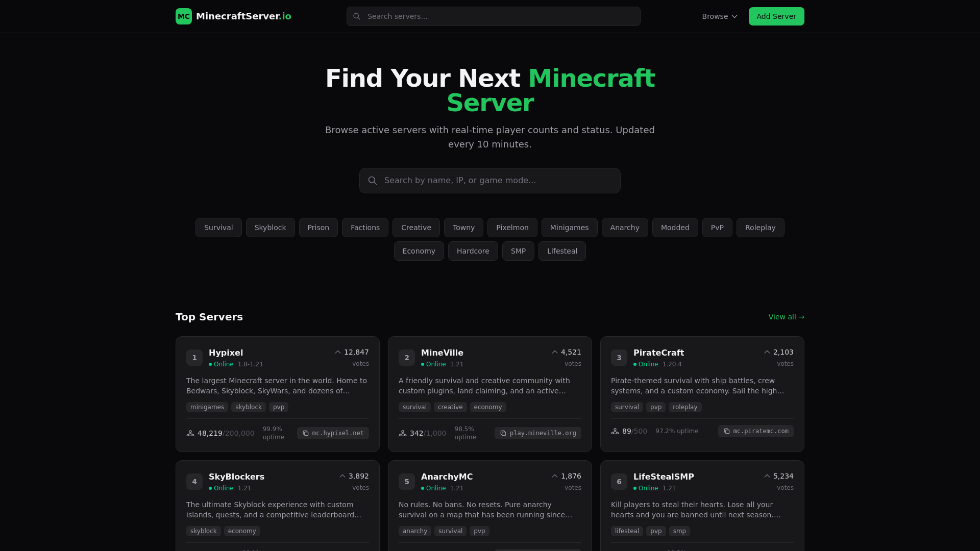Screen dimensions: 980x551
Task: Click anarchy tag on AnarchyMC card
Action: (415, 531)
